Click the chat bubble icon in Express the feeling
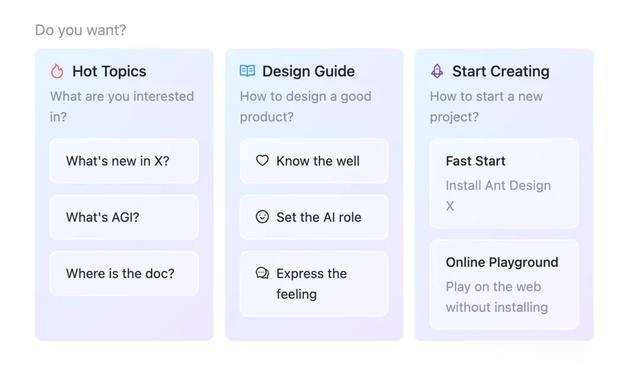640x377 pixels. tap(262, 273)
